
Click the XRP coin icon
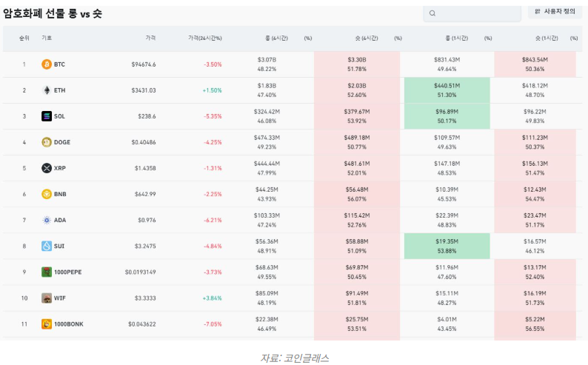(x=47, y=168)
